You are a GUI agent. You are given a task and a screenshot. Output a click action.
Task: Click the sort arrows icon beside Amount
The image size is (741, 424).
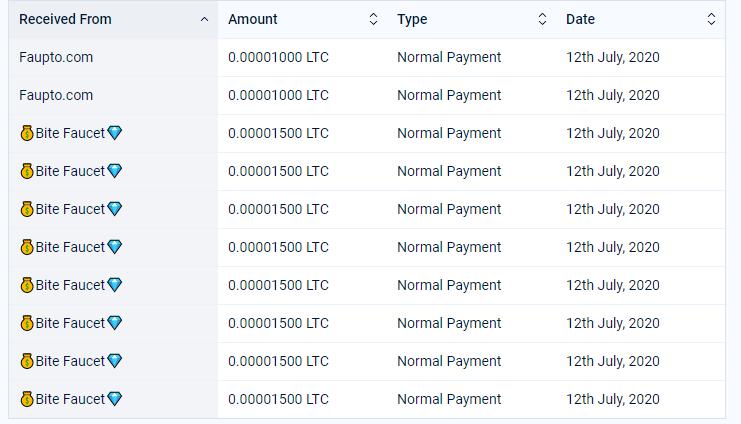tap(373, 19)
